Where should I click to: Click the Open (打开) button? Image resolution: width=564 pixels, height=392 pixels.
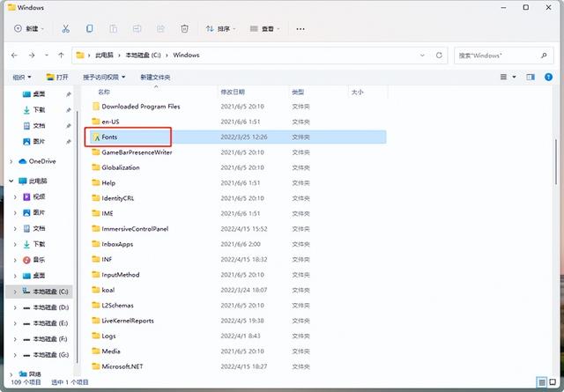click(x=57, y=77)
